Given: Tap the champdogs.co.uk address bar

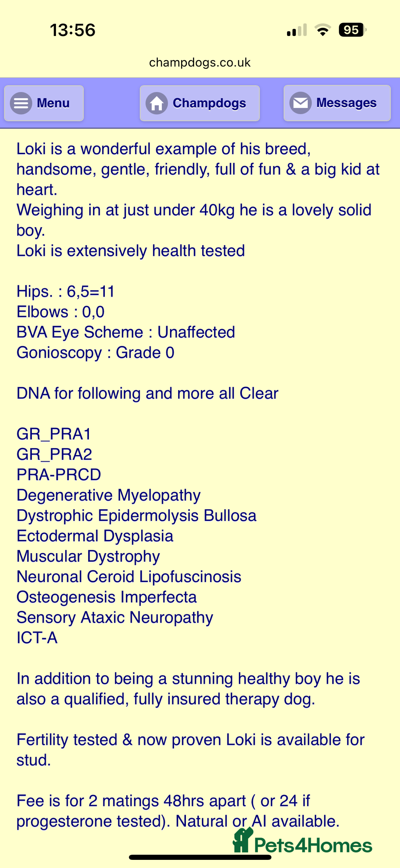Looking at the screenshot, I should [200, 62].
